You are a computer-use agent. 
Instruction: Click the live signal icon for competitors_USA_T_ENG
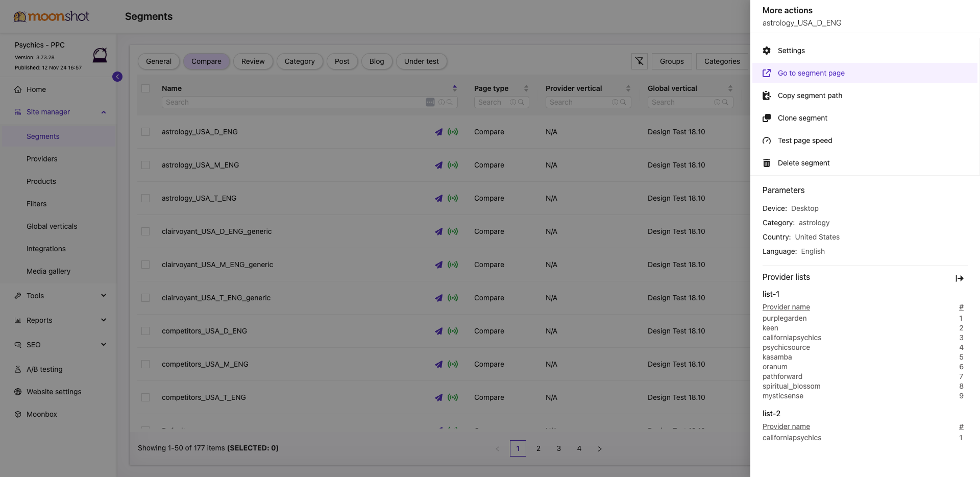(x=453, y=397)
